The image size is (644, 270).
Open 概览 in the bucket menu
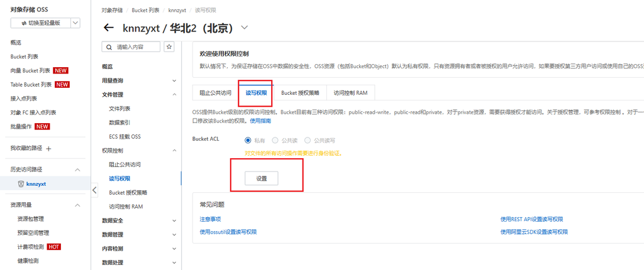pyautogui.click(x=107, y=67)
